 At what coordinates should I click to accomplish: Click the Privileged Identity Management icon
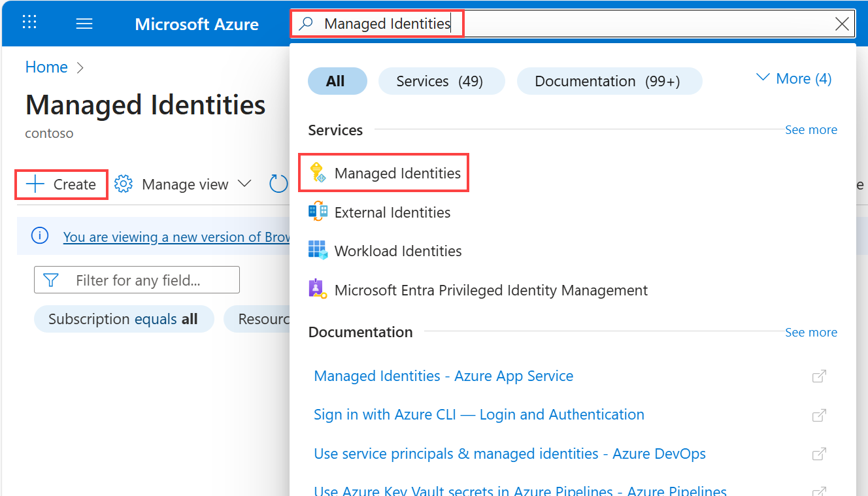tap(318, 289)
